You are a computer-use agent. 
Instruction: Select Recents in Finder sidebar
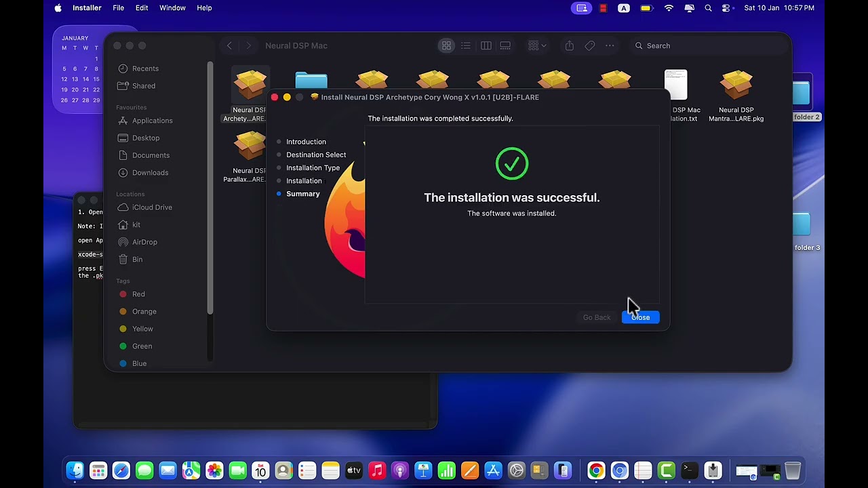145,68
